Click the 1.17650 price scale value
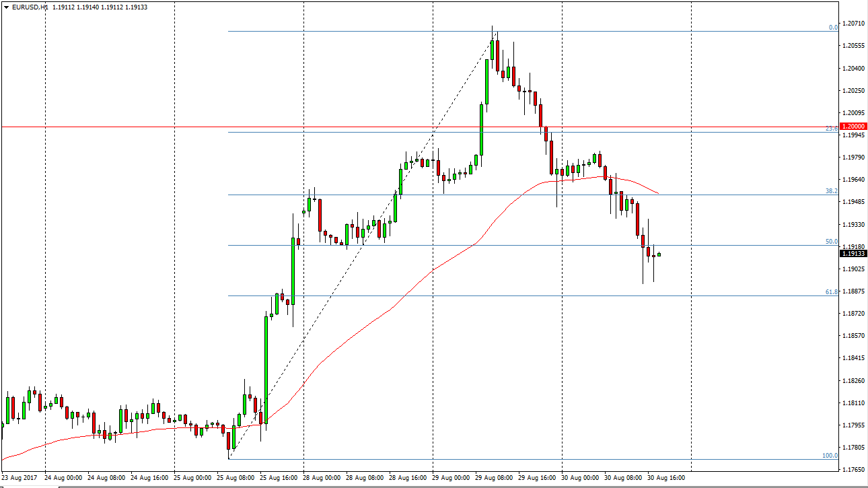868x488 pixels. (x=853, y=470)
